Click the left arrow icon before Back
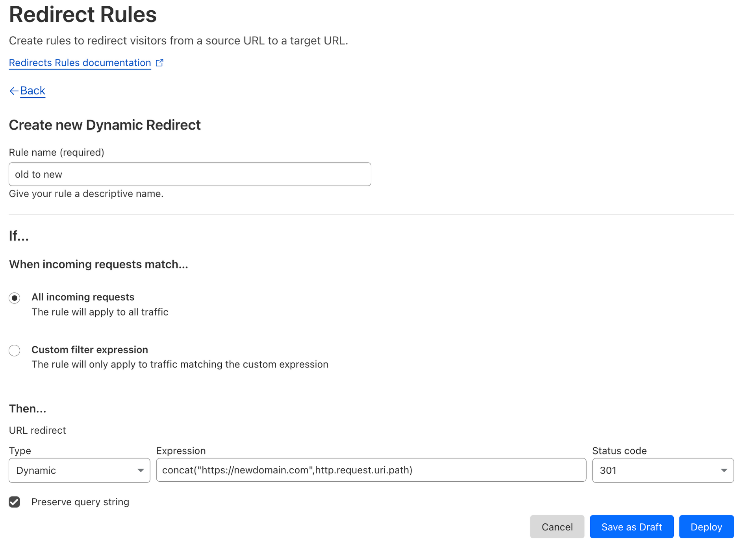The width and height of the screenshot is (756, 545). click(x=14, y=91)
